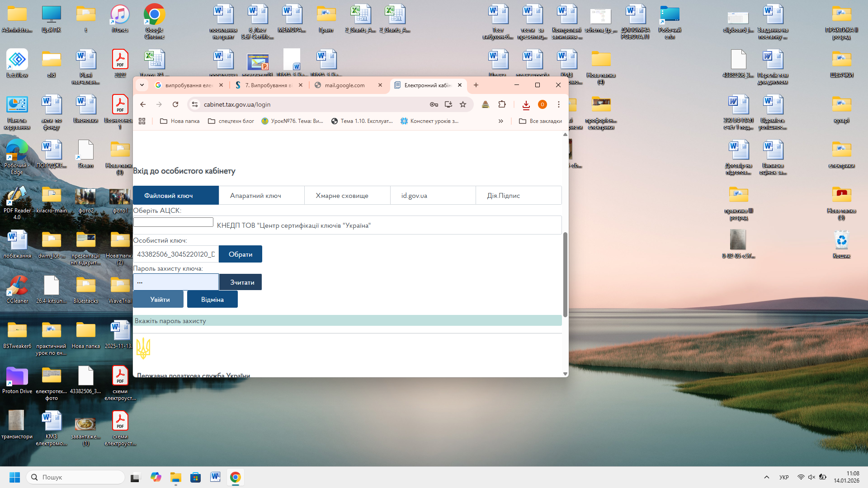Expand Chrome tab search dropdown arrow

click(x=142, y=85)
